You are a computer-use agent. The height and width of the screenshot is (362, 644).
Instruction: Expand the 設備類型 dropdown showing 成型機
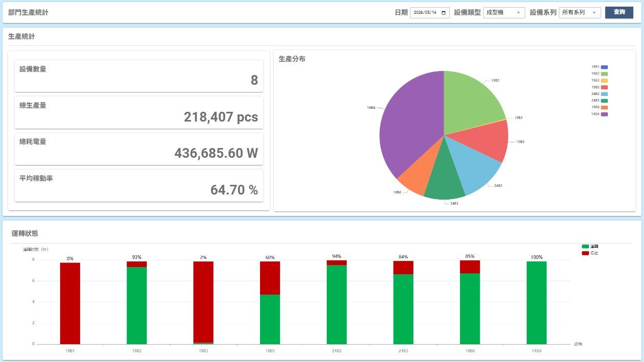(x=504, y=13)
